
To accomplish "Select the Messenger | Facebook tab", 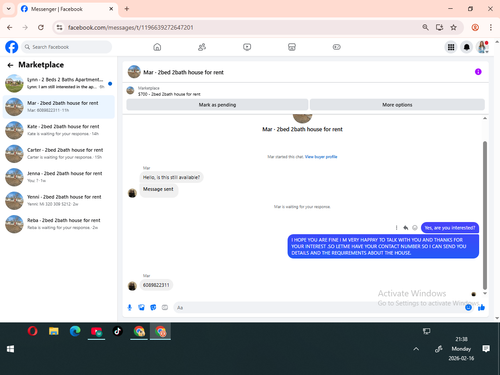I will [x=67, y=9].
